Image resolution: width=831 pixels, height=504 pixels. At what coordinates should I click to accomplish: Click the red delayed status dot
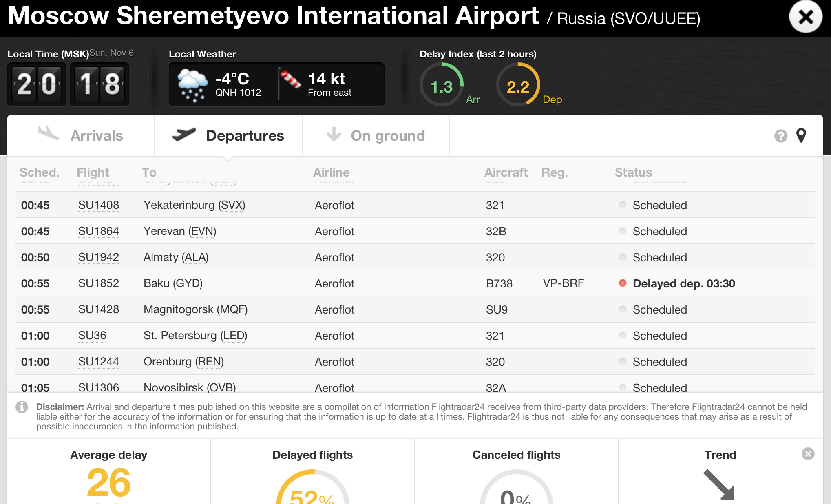tap(622, 283)
